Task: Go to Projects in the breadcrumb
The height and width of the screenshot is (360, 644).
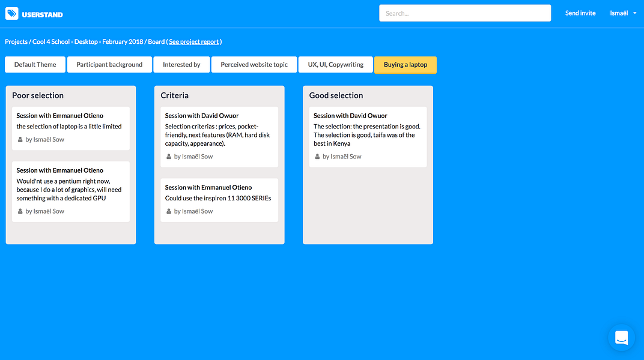Action: coord(16,42)
